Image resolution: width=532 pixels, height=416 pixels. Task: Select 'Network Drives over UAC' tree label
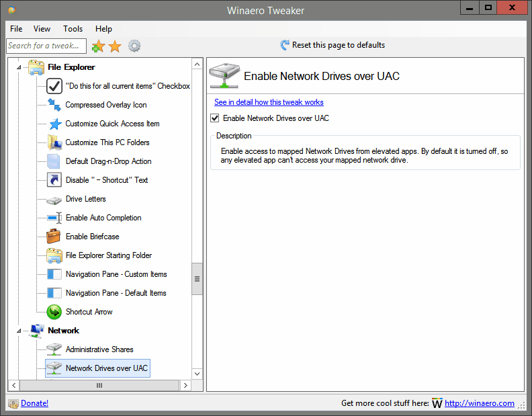(107, 368)
